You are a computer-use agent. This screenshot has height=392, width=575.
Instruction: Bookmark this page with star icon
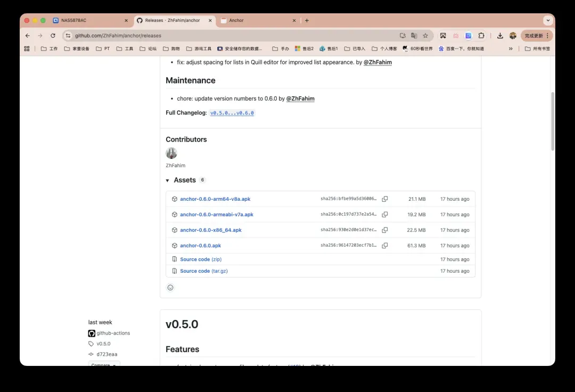coord(425,36)
